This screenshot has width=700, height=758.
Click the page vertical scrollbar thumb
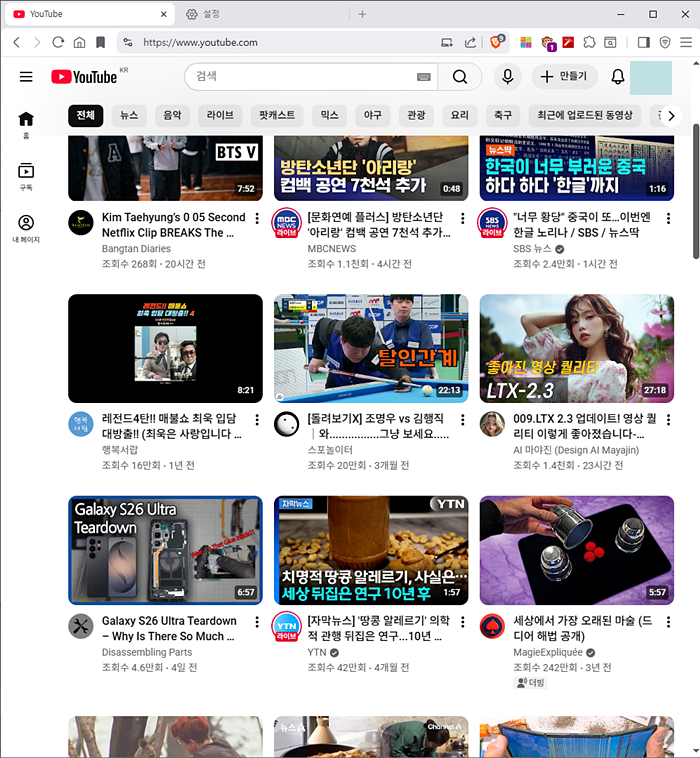[x=696, y=191]
